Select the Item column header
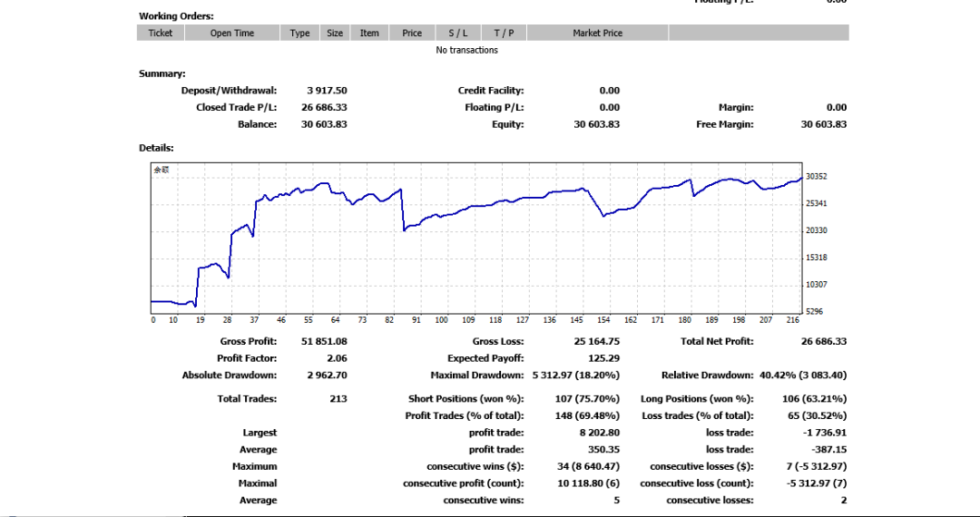 coord(369,33)
